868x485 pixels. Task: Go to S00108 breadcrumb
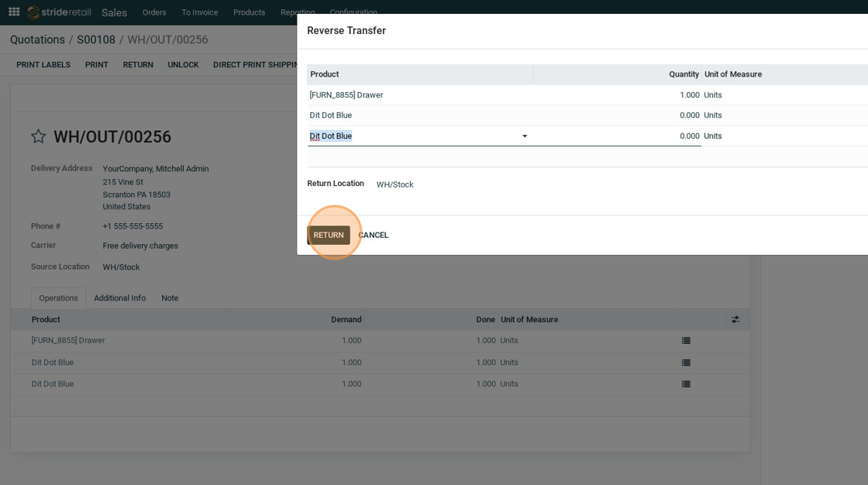coord(96,40)
